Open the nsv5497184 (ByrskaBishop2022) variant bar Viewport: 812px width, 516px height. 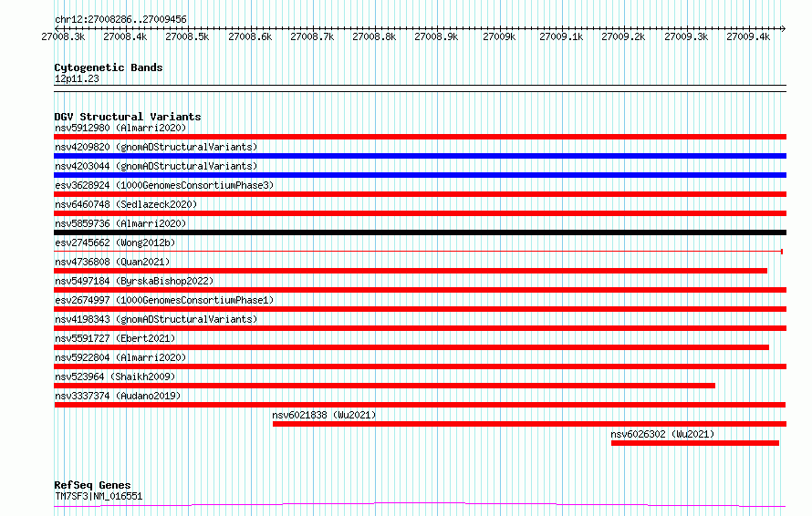click(x=420, y=290)
